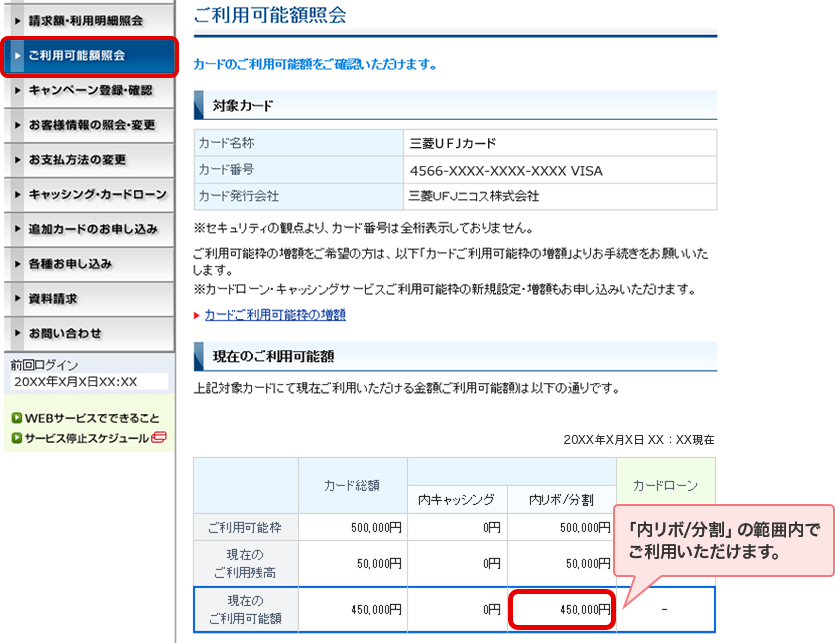The image size is (835, 643).
Task: Click new-window icon beside サービス停止スケジュール
Action: point(159,438)
